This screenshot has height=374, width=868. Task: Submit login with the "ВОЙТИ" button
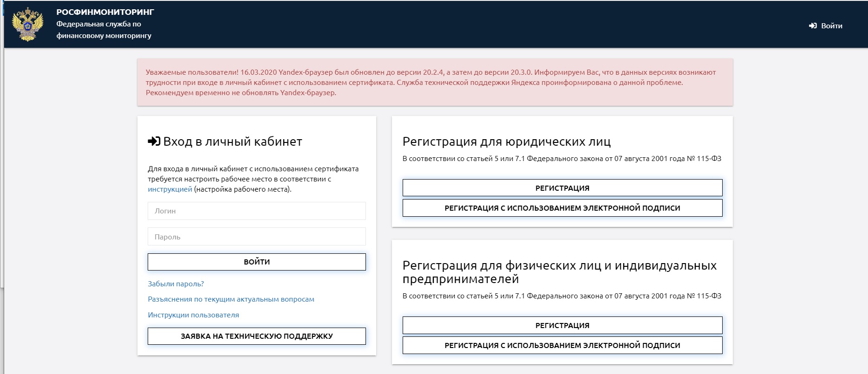[x=257, y=262]
